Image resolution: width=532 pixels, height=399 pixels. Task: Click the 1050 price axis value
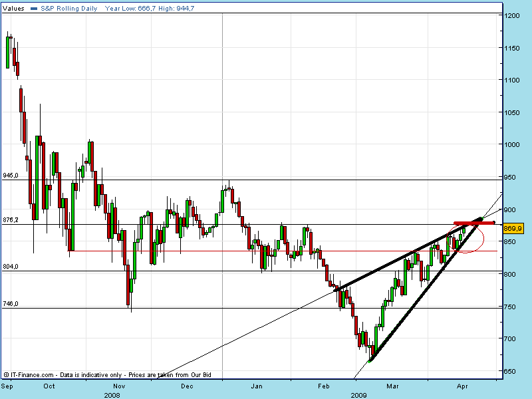(x=512, y=112)
